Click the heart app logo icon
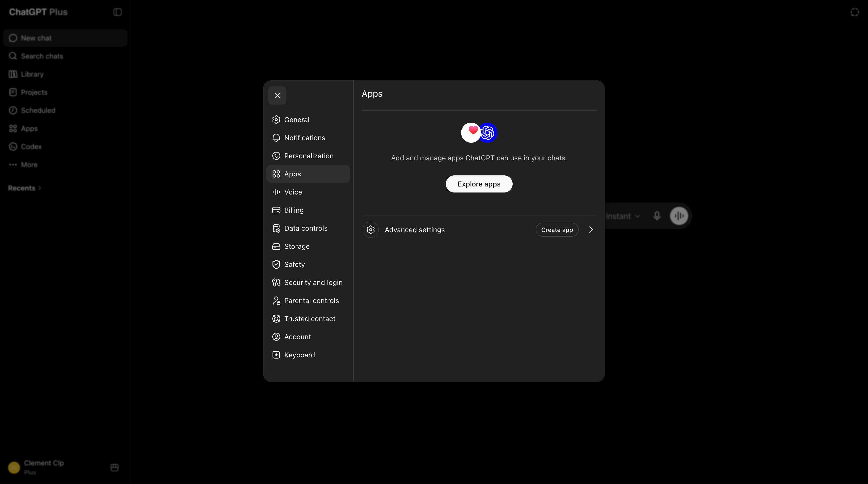Screen dimensions: 868x484 tap(471, 132)
